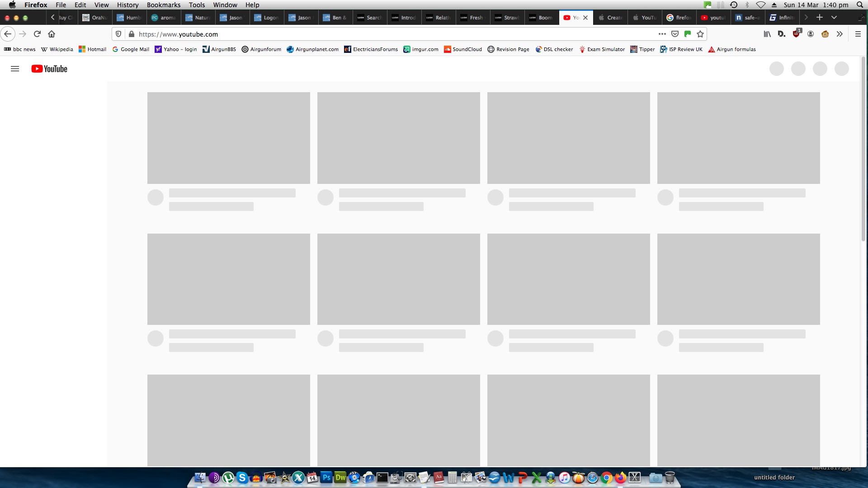
Task: Expand the toolbar overflow chevron
Action: [x=840, y=34]
